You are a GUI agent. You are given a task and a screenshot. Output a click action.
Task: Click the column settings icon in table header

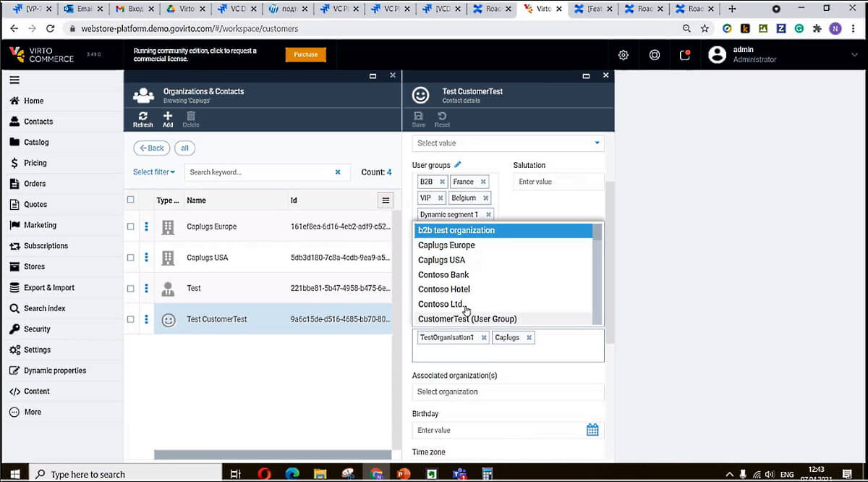click(386, 200)
